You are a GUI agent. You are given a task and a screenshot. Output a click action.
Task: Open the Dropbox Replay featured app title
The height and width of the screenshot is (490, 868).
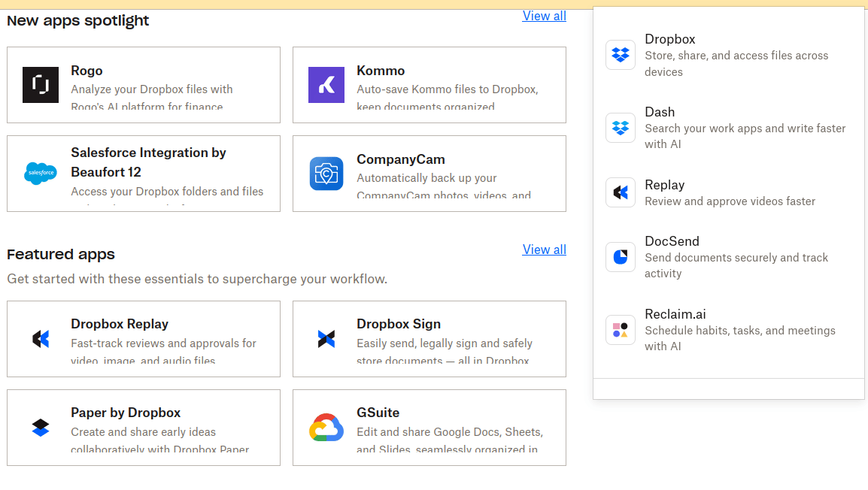point(120,324)
